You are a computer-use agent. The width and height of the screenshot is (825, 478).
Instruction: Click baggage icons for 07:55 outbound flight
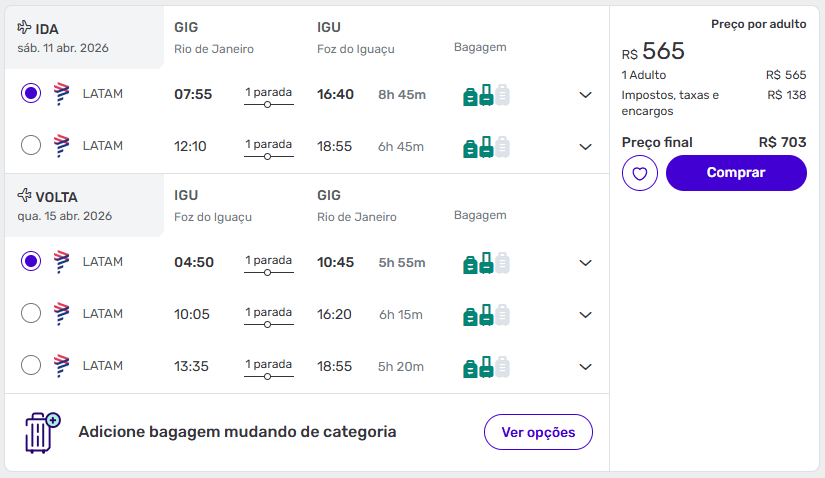[x=486, y=95]
